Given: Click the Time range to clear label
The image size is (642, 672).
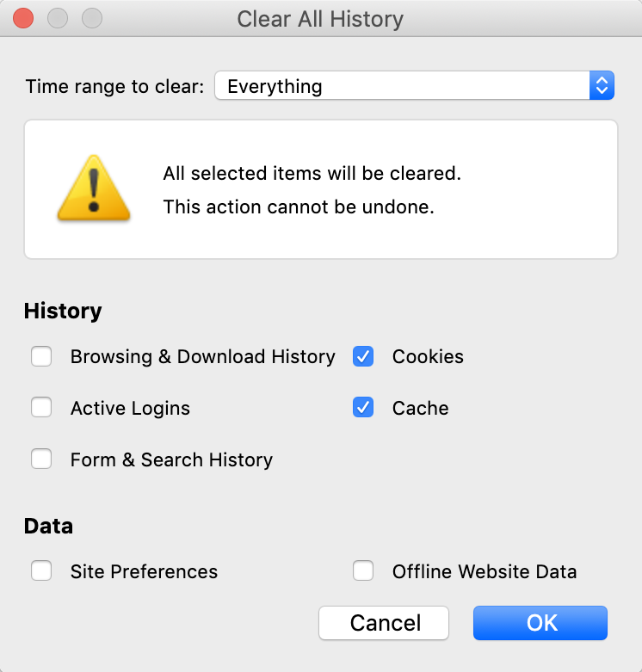Looking at the screenshot, I should (114, 86).
